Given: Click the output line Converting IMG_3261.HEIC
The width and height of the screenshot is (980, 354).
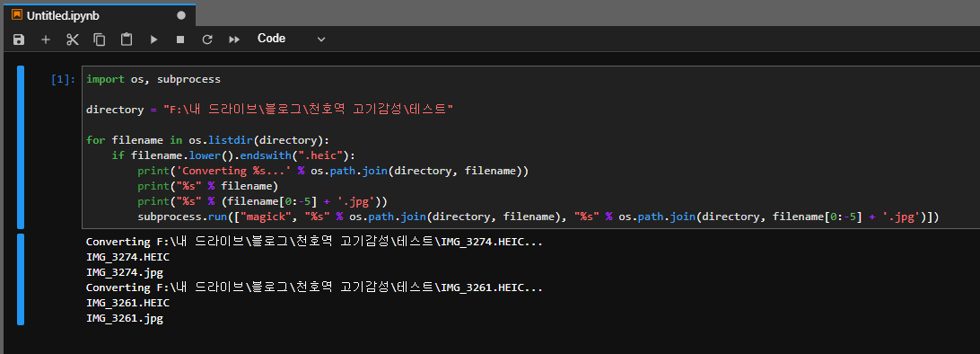Looking at the screenshot, I should point(314,288).
